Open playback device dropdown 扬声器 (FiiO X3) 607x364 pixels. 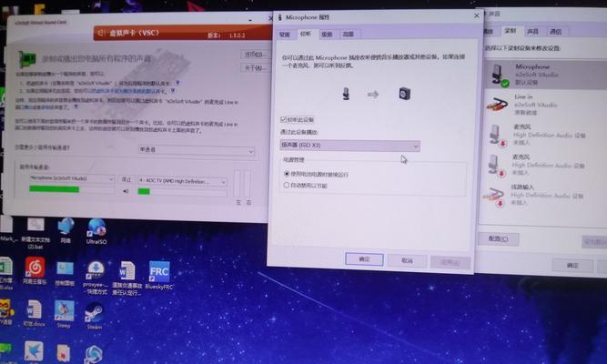[x=350, y=146]
